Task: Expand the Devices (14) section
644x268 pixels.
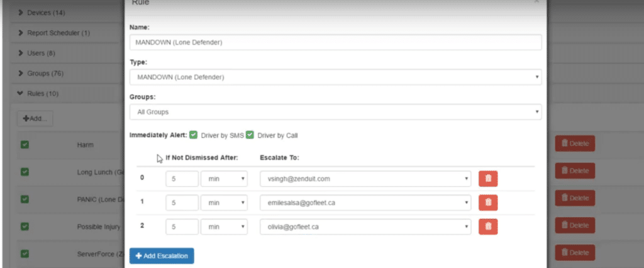Action: [42, 13]
